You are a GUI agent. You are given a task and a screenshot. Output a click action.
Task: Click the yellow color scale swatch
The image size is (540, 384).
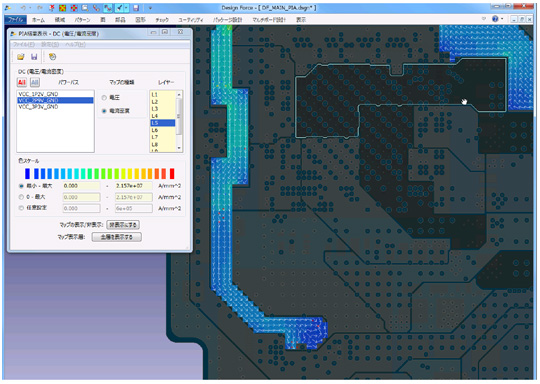coord(129,173)
